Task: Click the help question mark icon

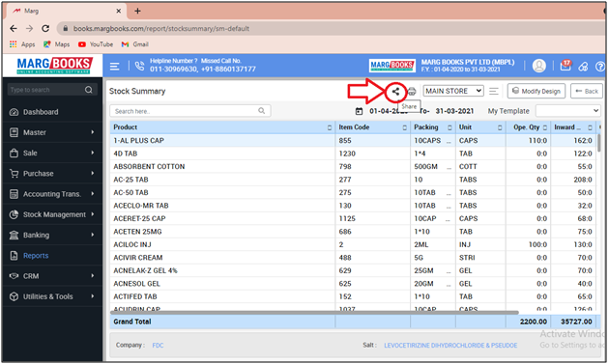Action: tap(600, 67)
